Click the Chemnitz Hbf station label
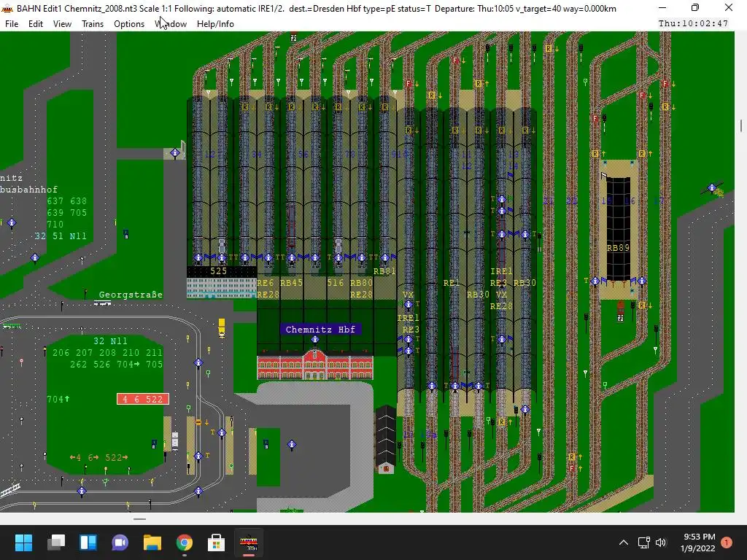 pos(320,329)
